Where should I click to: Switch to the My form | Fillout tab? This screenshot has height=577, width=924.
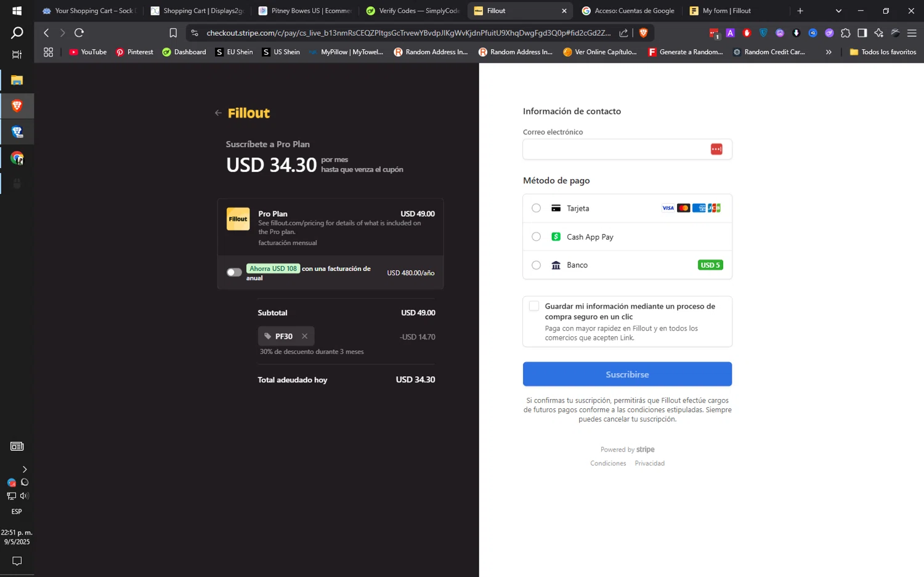click(737, 10)
